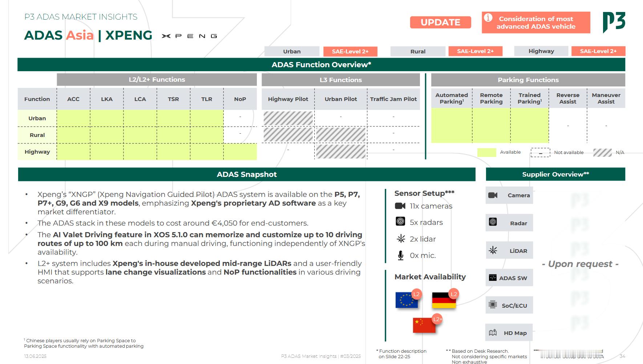Click the German flag under Market Availability
The height and width of the screenshot is (364, 643).
444,300
